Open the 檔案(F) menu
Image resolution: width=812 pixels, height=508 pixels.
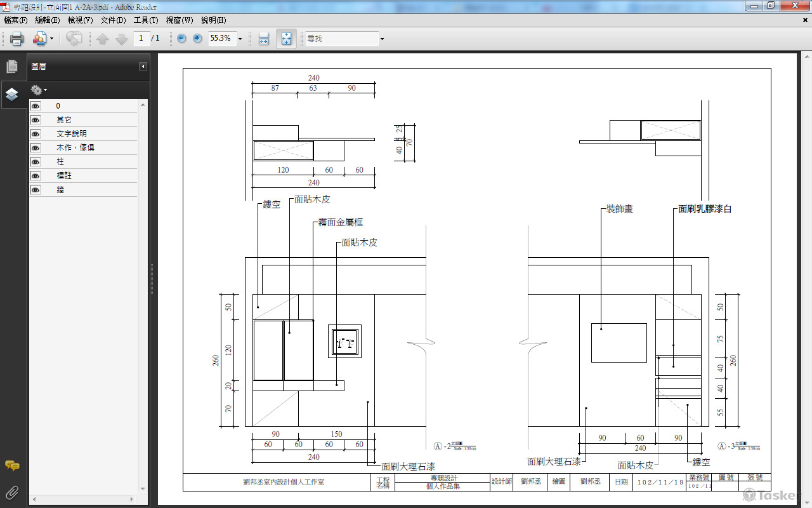pyautogui.click(x=15, y=20)
